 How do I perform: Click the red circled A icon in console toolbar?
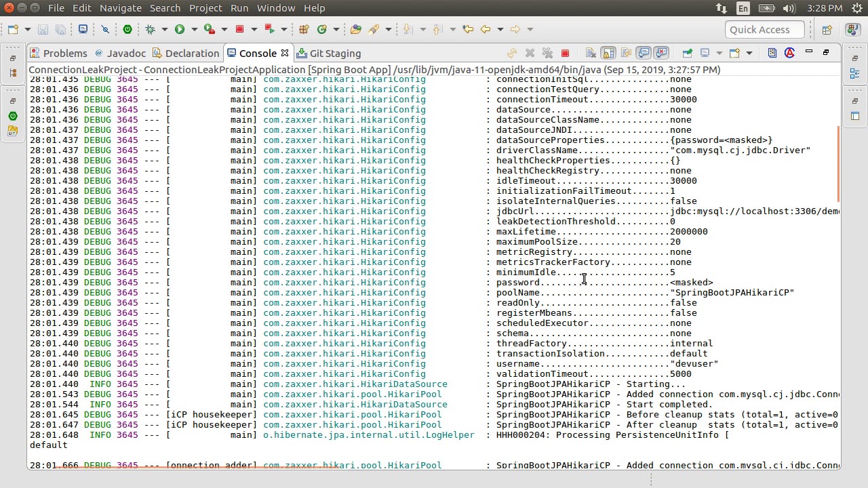(x=789, y=53)
